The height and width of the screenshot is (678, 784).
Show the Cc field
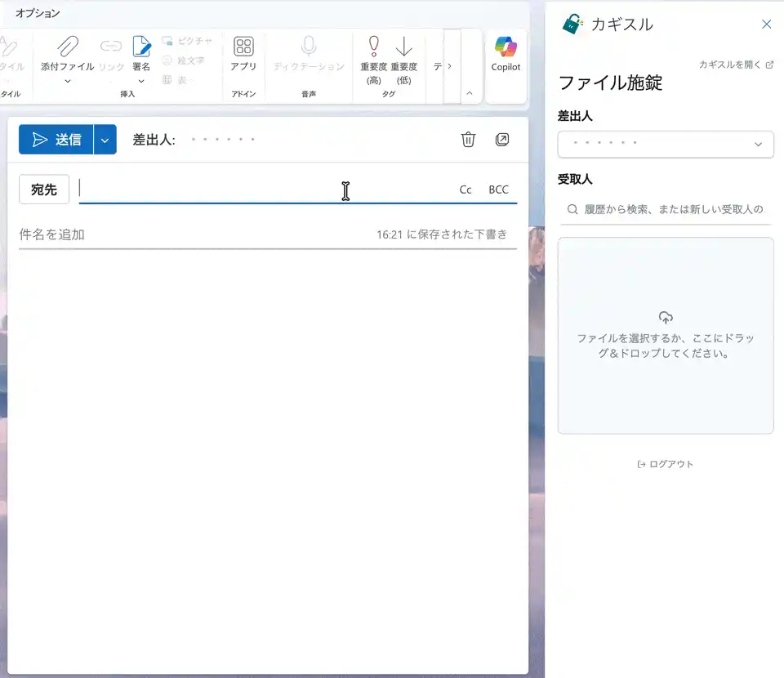(x=465, y=189)
